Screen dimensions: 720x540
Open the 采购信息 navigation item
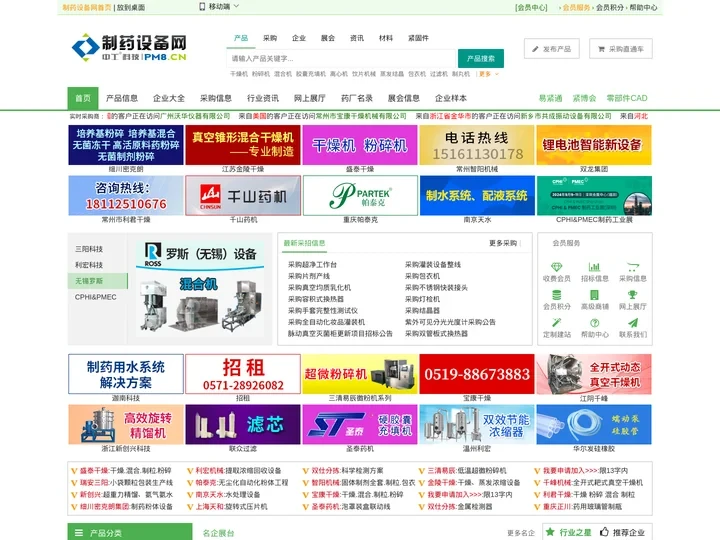pos(216,98)
